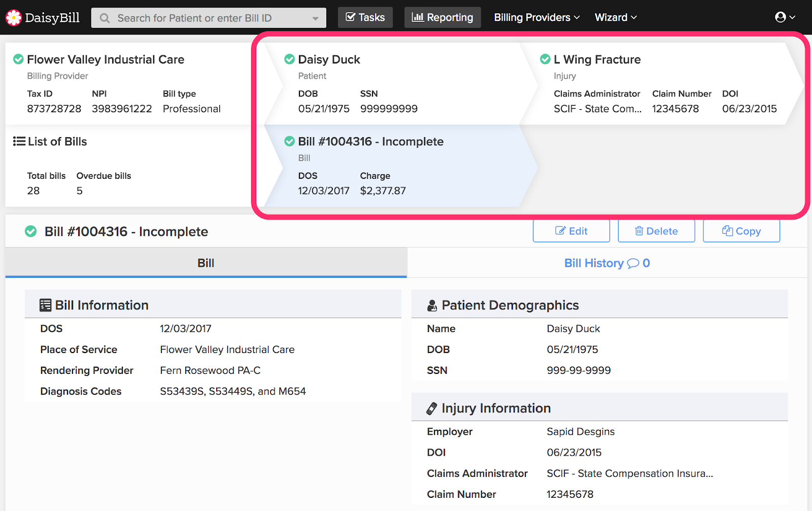The height and width of the screenshot is (511, 812).
Task: Click green check icon beside Bill #1004316 breadcrumb
Action: click(289, 141)
